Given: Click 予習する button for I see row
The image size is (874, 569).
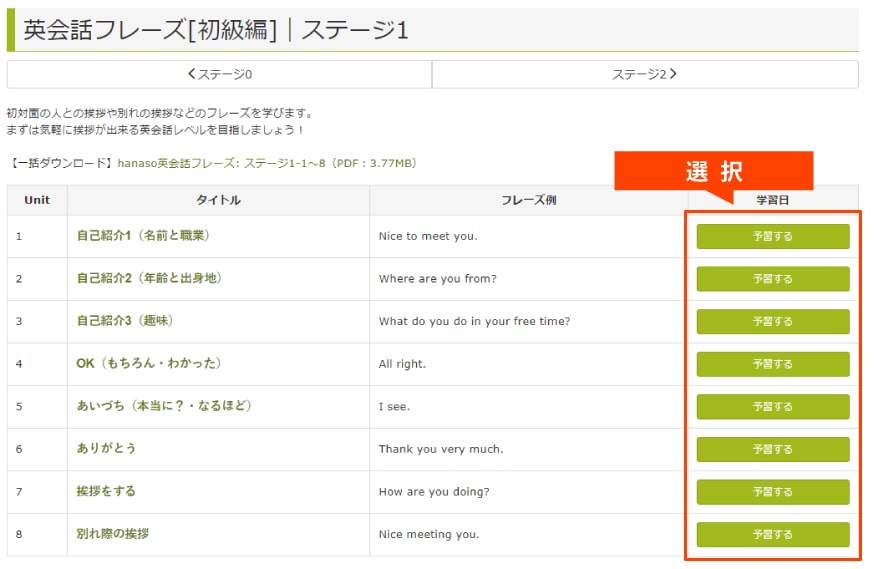Looking at the screenshot, I should pos(773,407).
